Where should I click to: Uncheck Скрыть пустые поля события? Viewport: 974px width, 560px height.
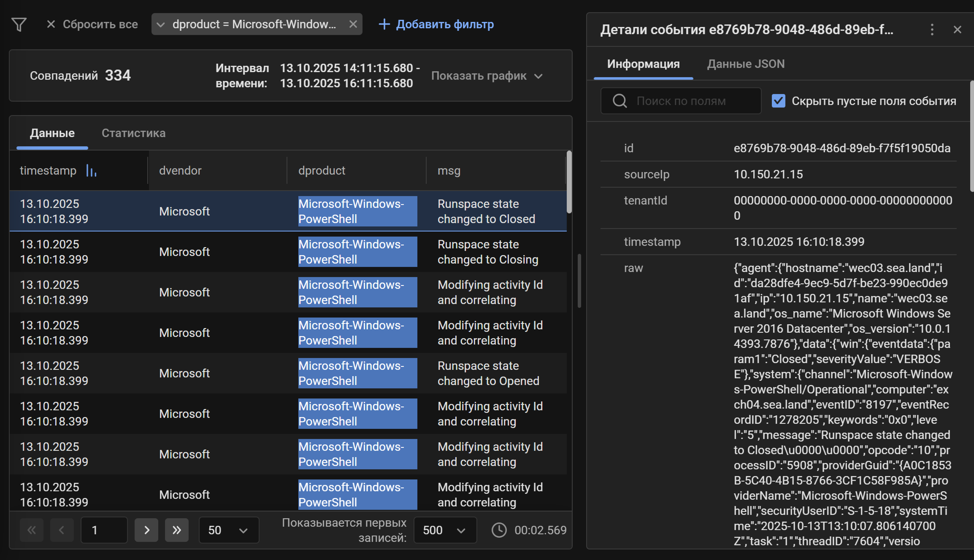[779, 100]
